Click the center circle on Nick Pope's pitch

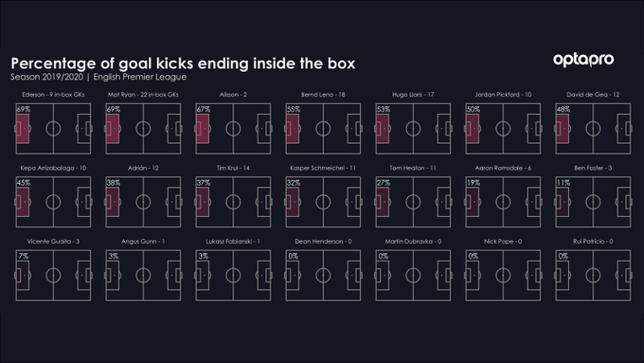(x=503, y=276)
